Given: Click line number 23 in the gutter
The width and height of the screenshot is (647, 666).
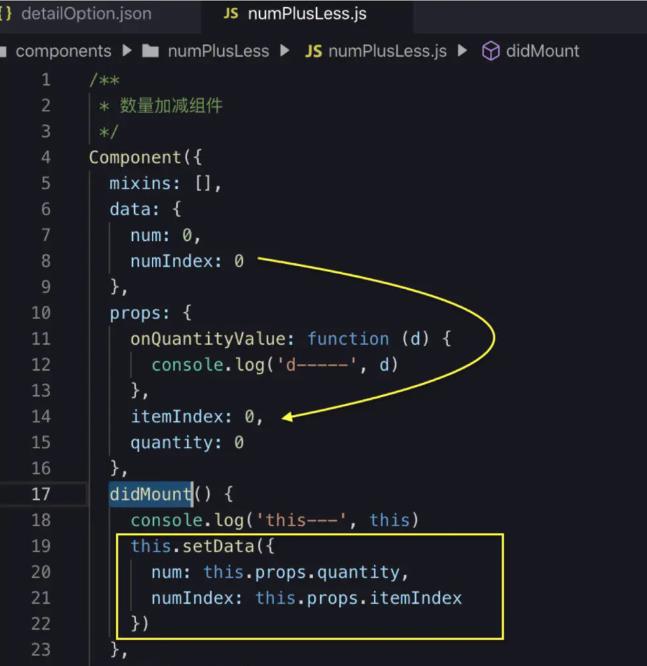Looking at the screenshot, I should [x=41, y=650].
